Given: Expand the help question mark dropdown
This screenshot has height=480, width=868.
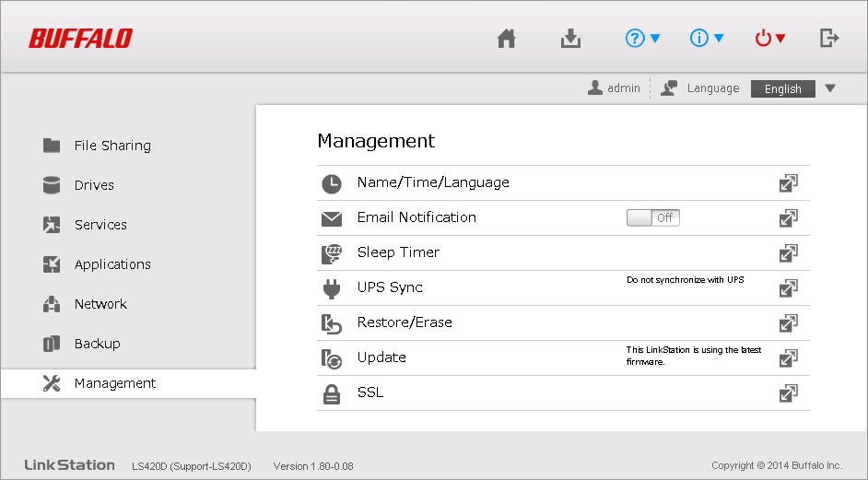Looking at the screenshot, I should tap(642, 39).
